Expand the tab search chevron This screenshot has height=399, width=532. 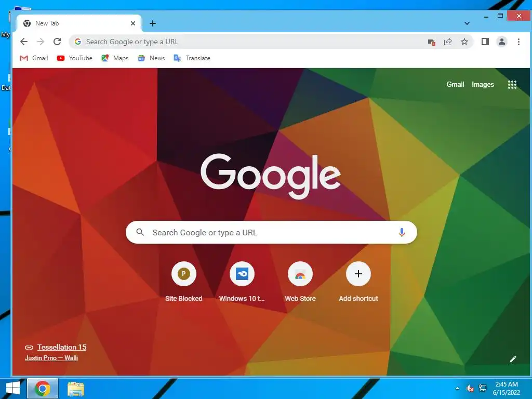point(467,23)
